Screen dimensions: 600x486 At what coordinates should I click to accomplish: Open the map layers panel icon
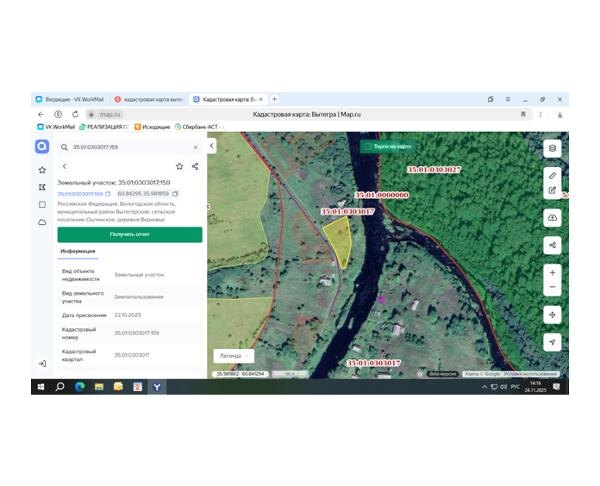(x=552, y=148)
